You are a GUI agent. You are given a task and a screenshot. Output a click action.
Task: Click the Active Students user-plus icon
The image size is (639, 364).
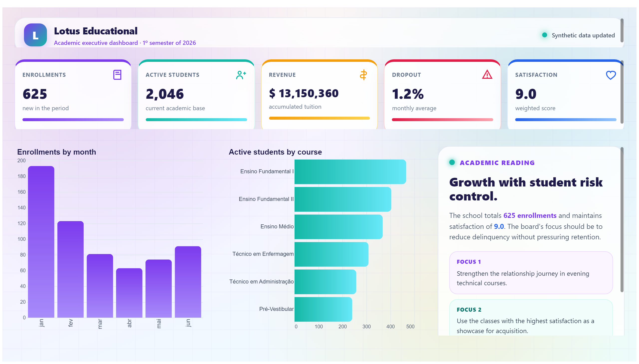click(241, 75)
